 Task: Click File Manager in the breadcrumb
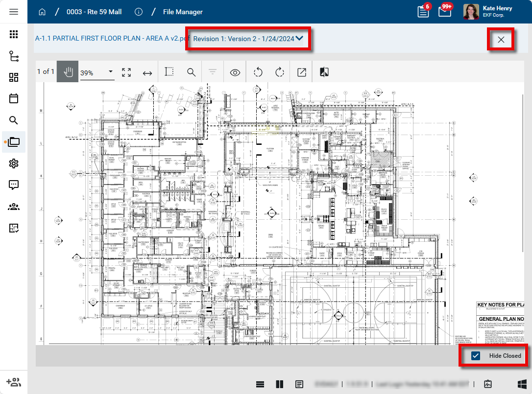tap(183, 12)
